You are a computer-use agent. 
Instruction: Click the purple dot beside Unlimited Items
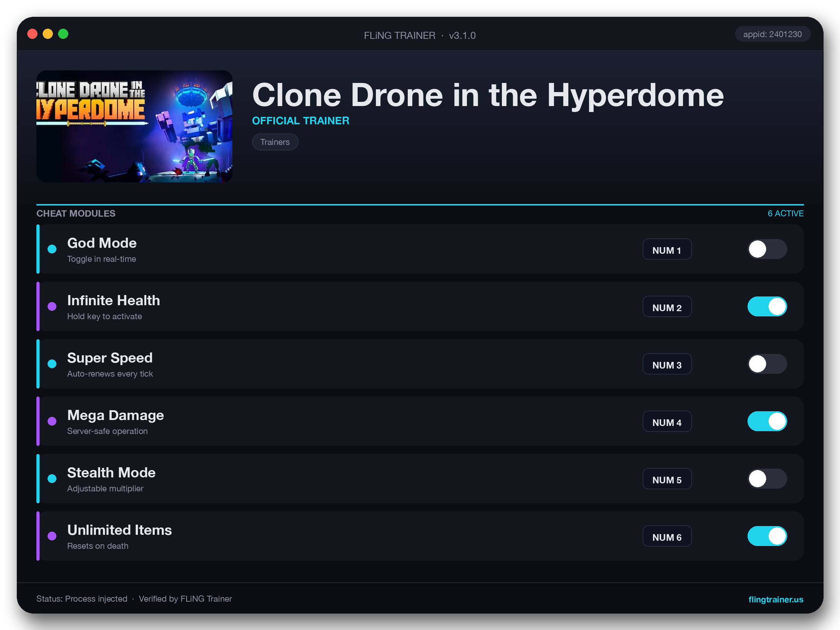point(52,536)
